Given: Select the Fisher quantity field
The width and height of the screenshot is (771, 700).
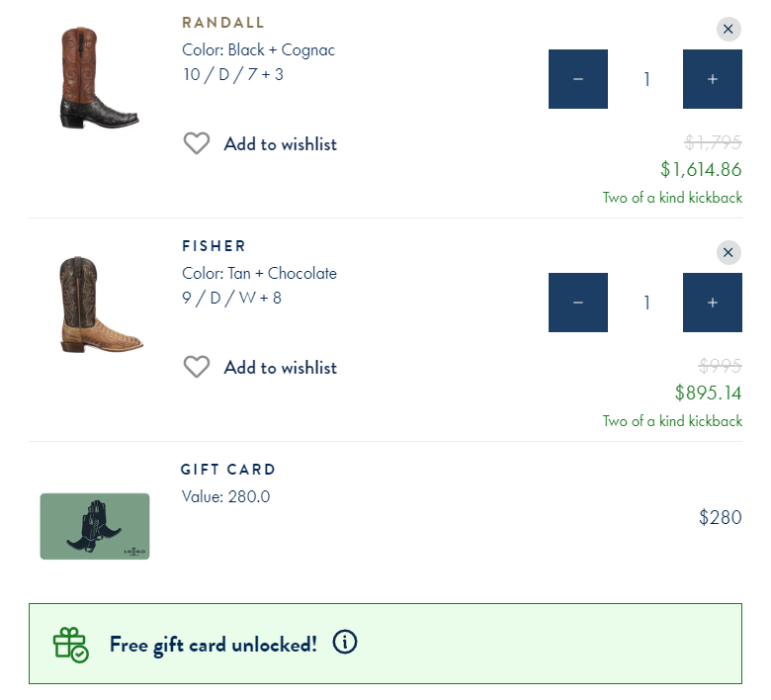Looking at the screenshot, I should (646, 303).
